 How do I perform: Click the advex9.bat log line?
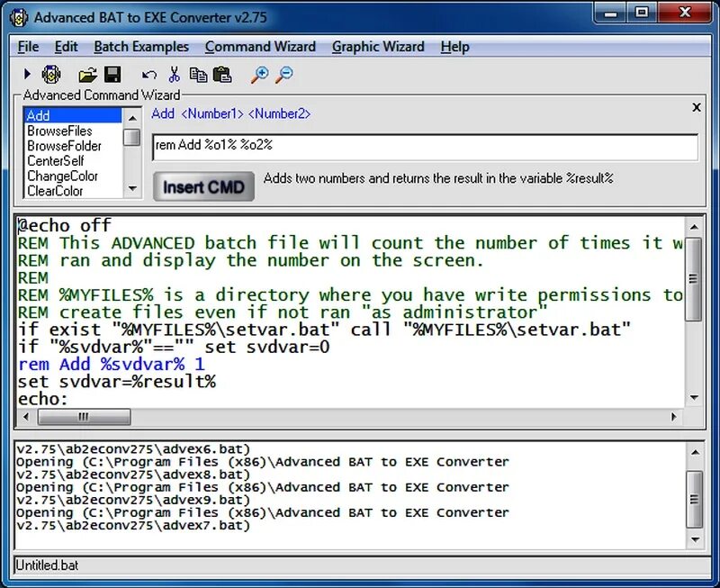[133, 500]
